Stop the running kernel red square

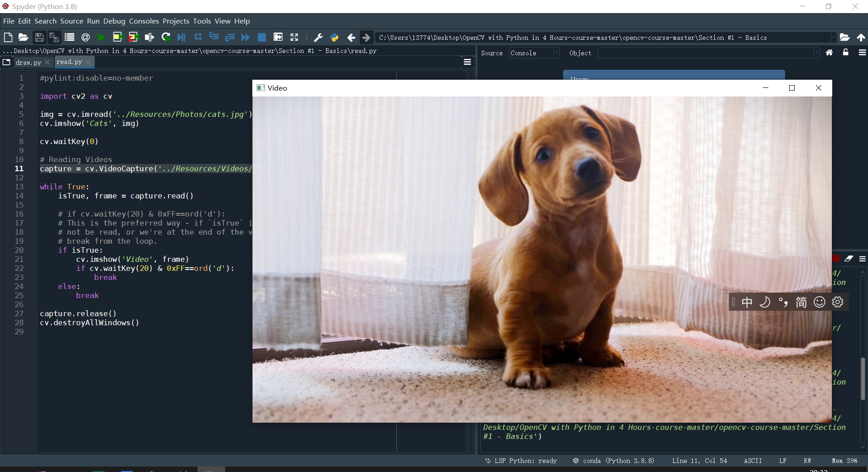coord(835,259)
